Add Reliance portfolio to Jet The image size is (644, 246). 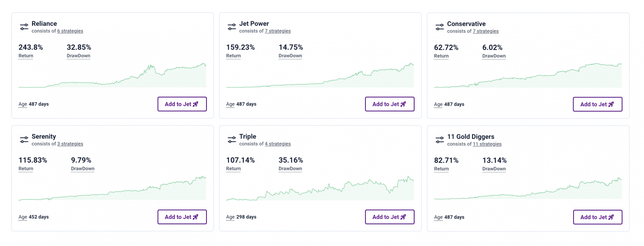[x=182, y=104]
